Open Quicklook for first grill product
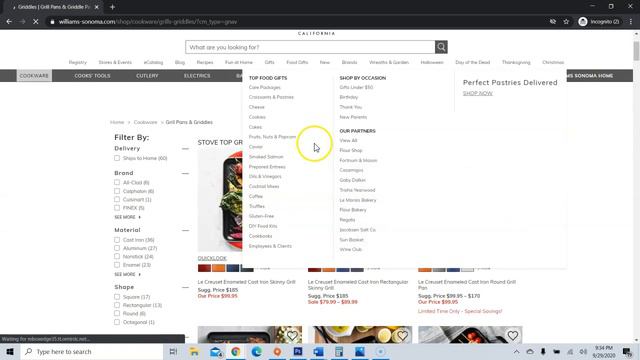Viewport: 640px width, 360px height. 212,258
